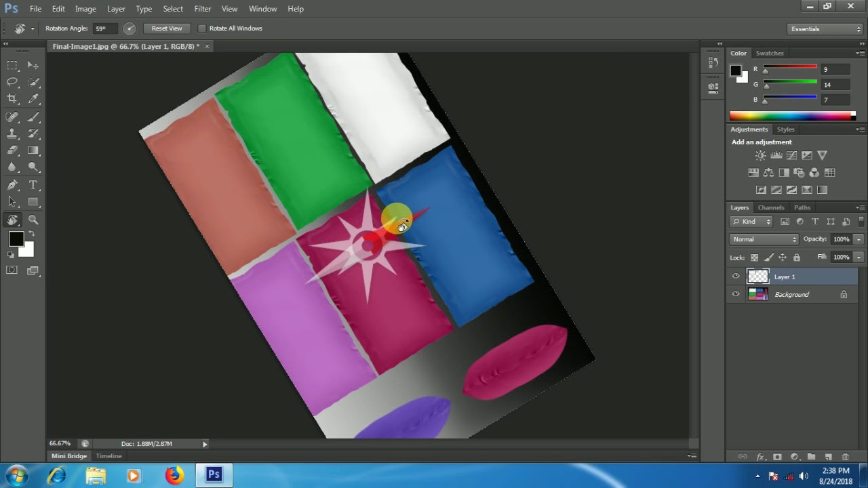Select the Pen tool
The image size is (868, 488).
(12, 184)
